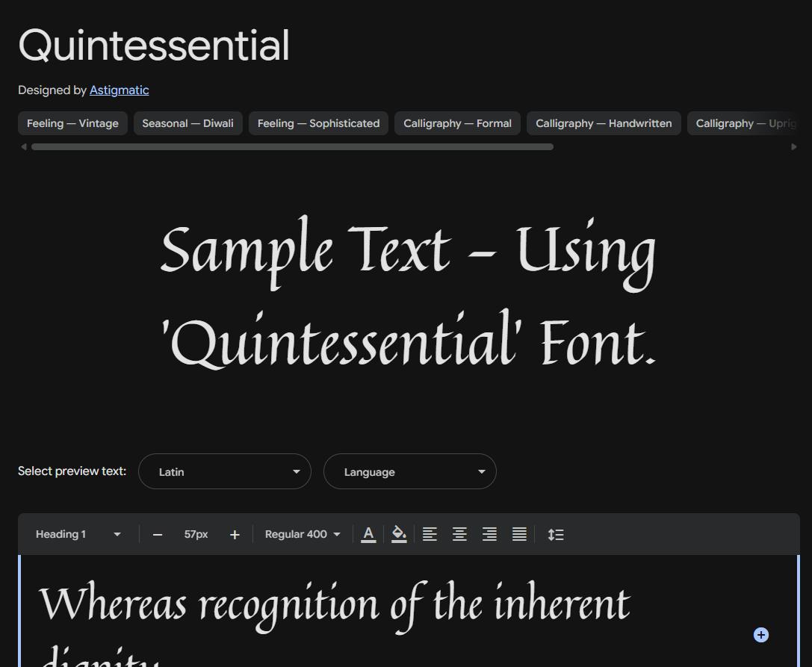Select the Calligraphy — Handwritten tag

[x=604, y=123]
